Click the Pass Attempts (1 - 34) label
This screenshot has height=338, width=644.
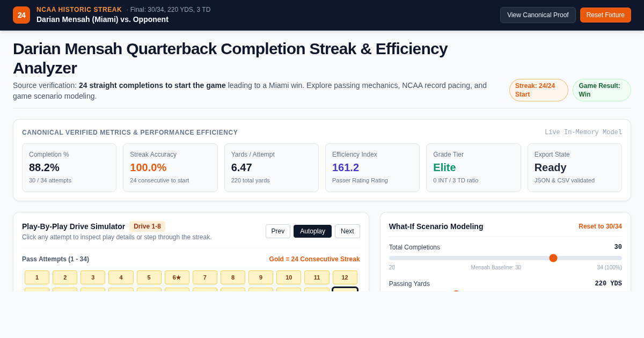pos(55,259)
